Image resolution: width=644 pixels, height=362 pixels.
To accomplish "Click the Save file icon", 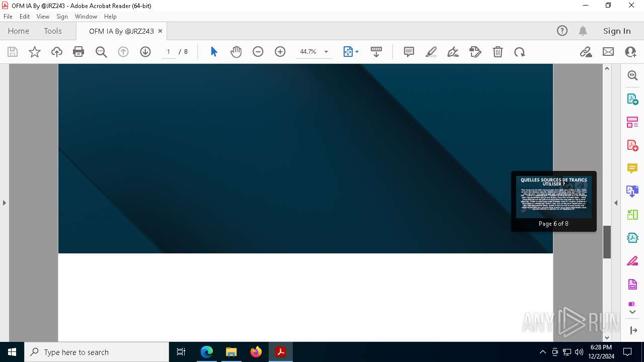I will [13, 52].
